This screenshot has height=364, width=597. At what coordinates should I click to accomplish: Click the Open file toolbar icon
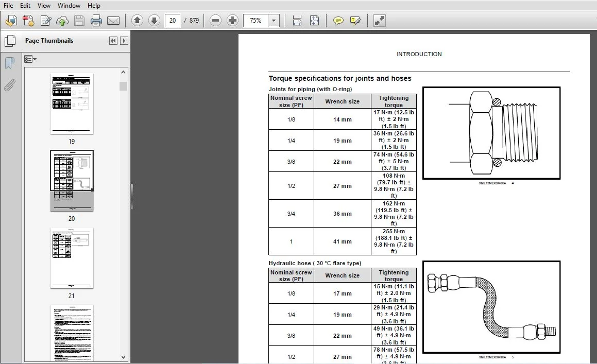coord(11,21)
